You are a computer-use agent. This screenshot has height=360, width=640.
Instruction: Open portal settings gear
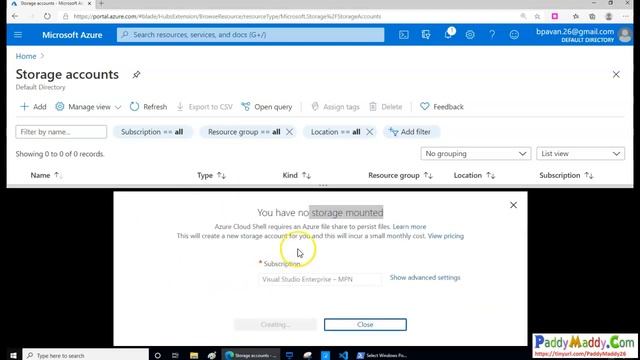click(470, 35)
